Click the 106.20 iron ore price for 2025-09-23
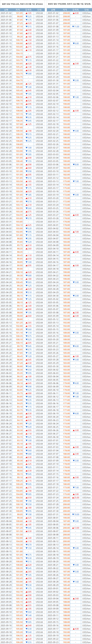The width and height of the screenshot is (92, 644). tap(19, 642)
